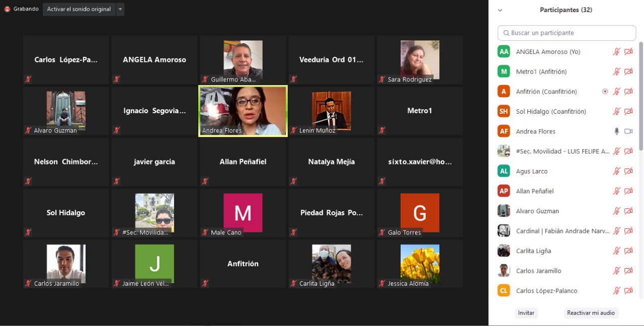
Task: Click the Cardinal | Fabián Andrade Narv... name
Action: (x=562, y=231)
